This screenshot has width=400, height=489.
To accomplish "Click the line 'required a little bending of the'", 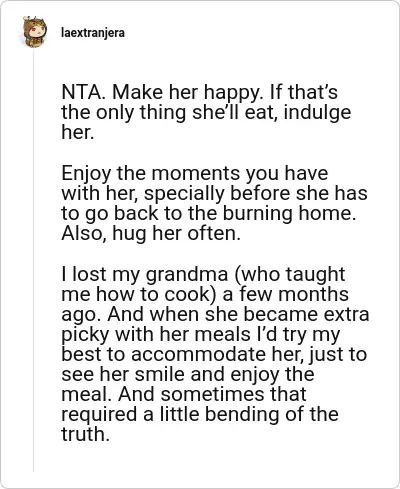I will [x=200, y=414].
